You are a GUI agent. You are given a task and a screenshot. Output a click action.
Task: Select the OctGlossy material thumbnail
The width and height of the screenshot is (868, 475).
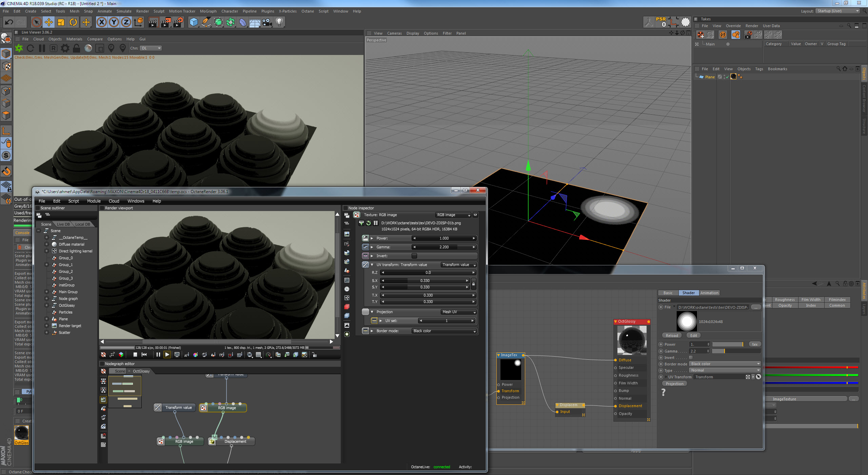(21, 433)
